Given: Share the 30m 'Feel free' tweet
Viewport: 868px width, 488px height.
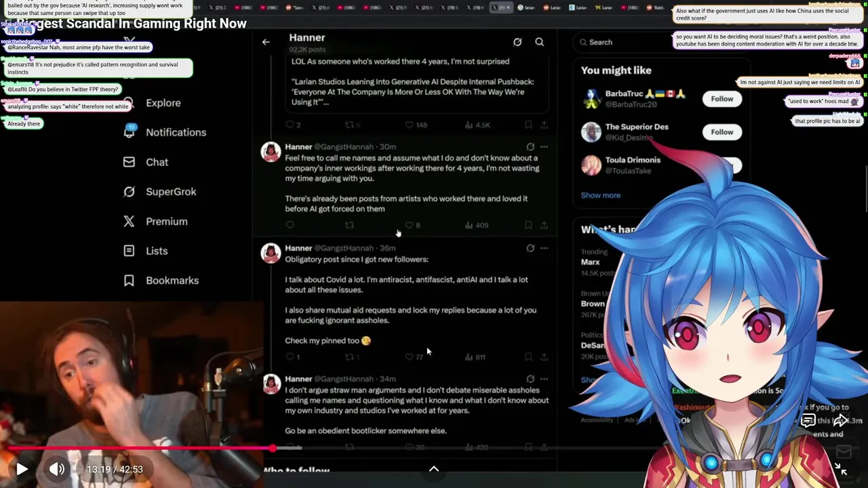Looking at the screenshot, I should [544, 225].
